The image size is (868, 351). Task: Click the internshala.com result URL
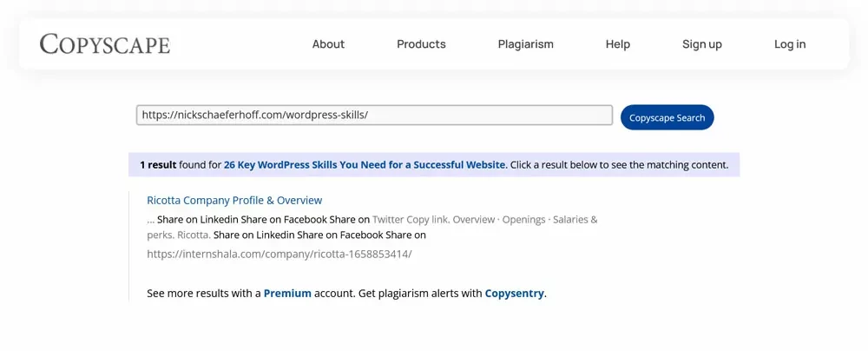[x=279, y=254]
